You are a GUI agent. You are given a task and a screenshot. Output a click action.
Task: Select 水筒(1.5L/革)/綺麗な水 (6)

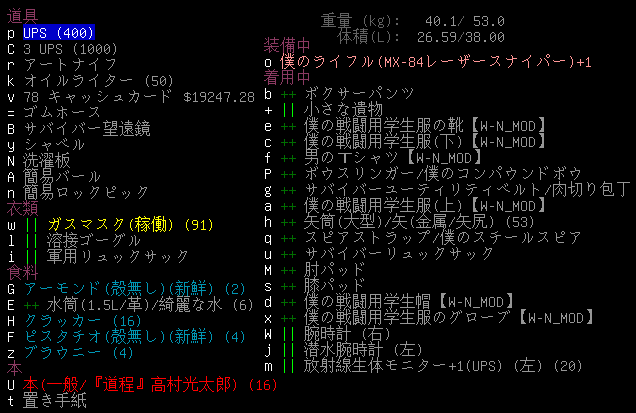pos(150,305)
